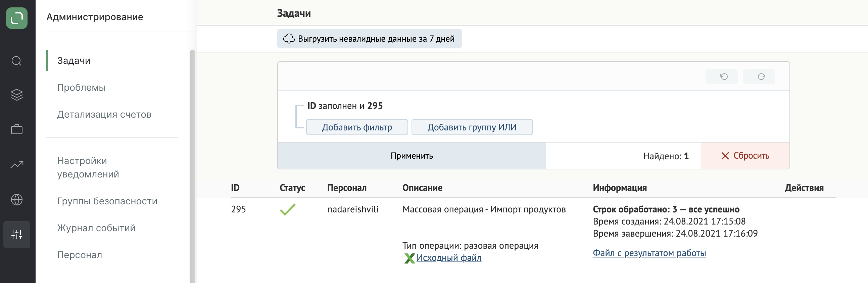
Task: Click the sidebar menu scrollbar
Action: point(192,166)
